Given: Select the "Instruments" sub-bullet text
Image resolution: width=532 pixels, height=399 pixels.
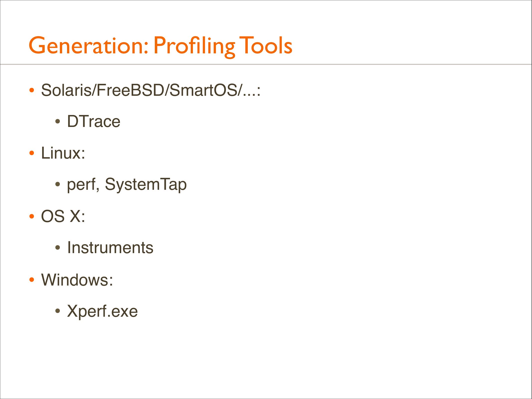Looking at the screenshot, I should 110,248.
